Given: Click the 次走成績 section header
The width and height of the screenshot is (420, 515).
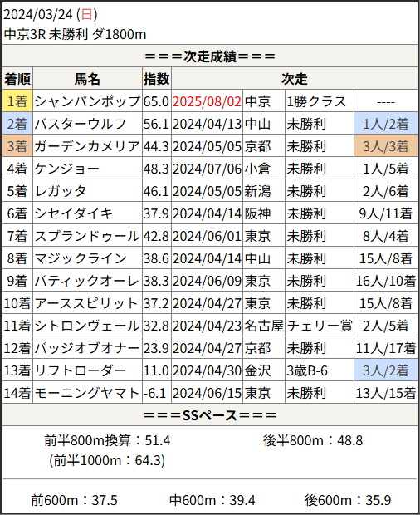Looking at the screenshot, I should pyautogui.click(x=210, y=56).
